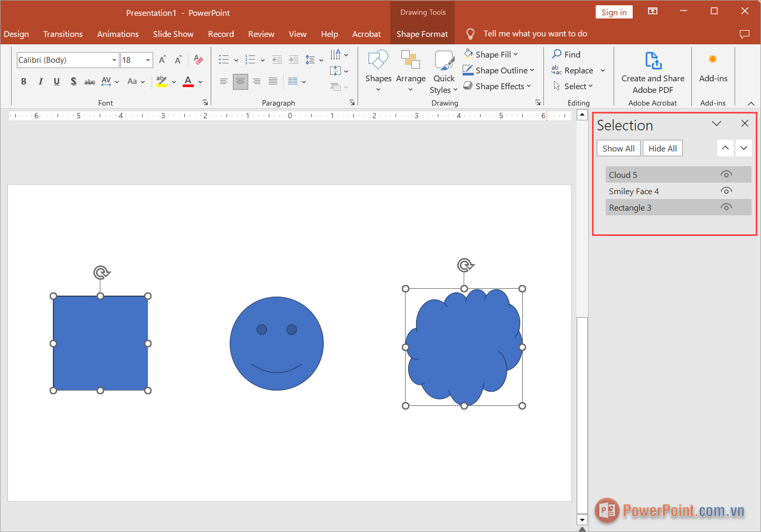Open Quick Styles gallery
Viewport: 761px width, 532px height.
pos(444,73)
